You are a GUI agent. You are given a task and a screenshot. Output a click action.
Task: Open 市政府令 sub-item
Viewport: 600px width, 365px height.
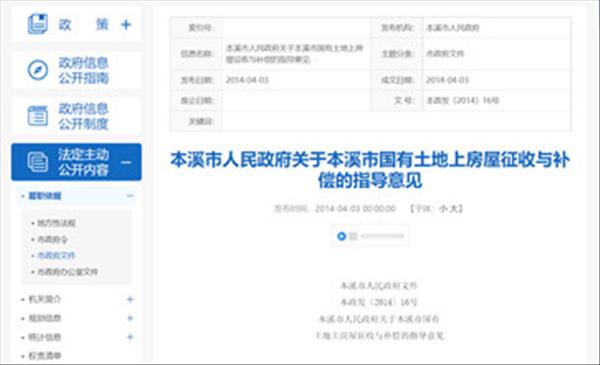(52, 240)
